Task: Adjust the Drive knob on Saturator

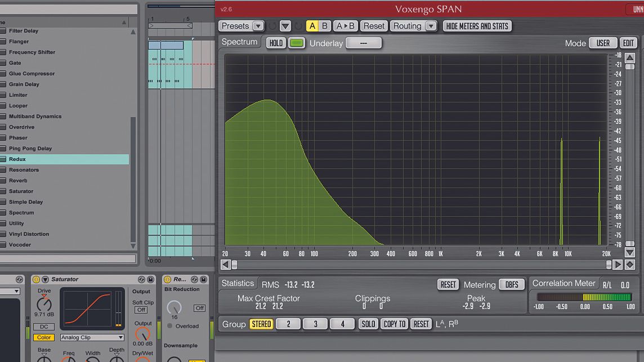Action: pos(44,305)
